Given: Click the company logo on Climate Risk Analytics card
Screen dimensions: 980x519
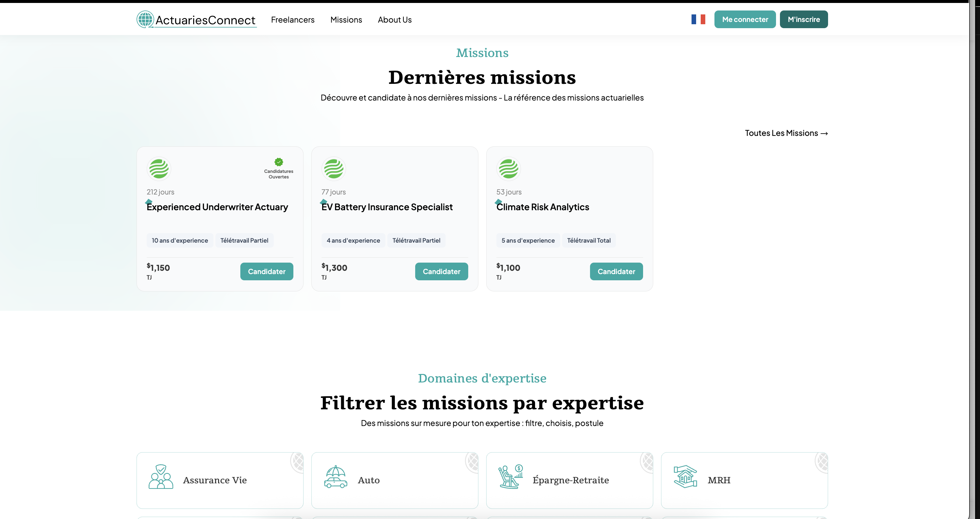Looking at the screenshot, I should pyautogui.click(x=508, y=169).
